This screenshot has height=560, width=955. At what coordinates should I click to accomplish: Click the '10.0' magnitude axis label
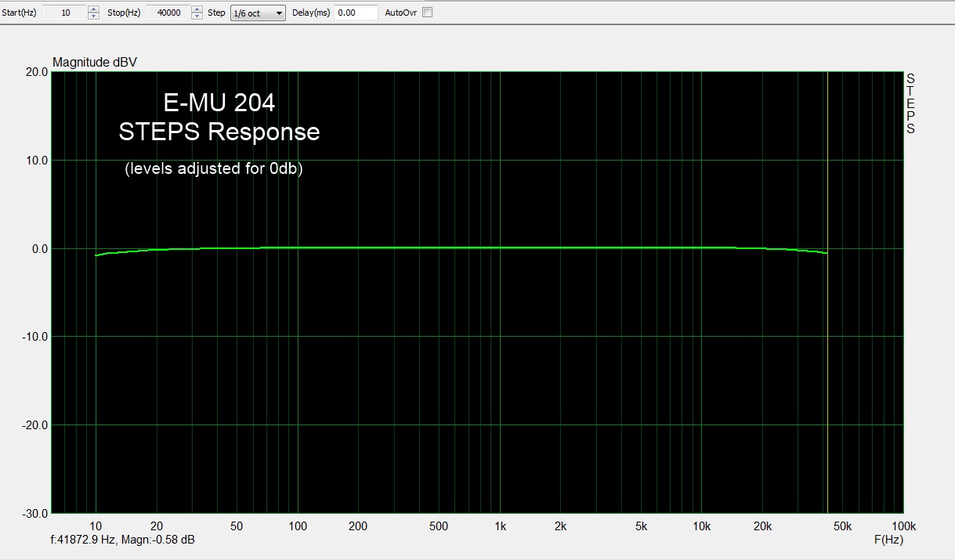coord(37,160)
